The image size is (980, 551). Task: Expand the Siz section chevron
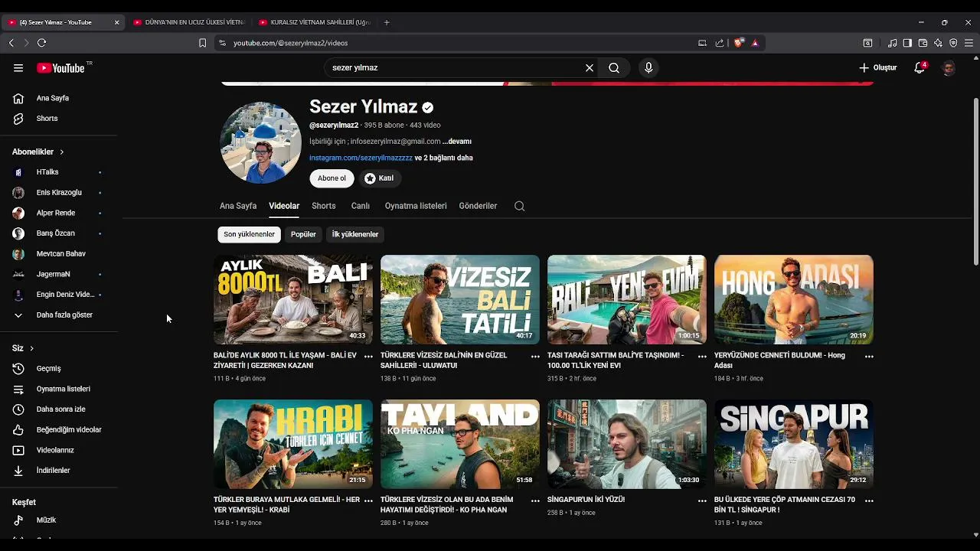pos(31,348)
